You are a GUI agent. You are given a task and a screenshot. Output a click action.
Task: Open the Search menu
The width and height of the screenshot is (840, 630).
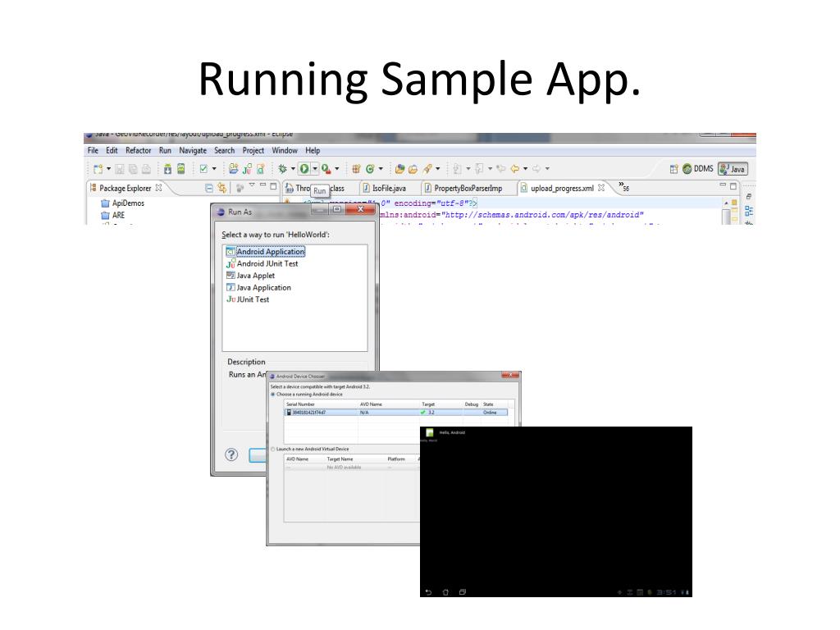[x=225, y=151]
